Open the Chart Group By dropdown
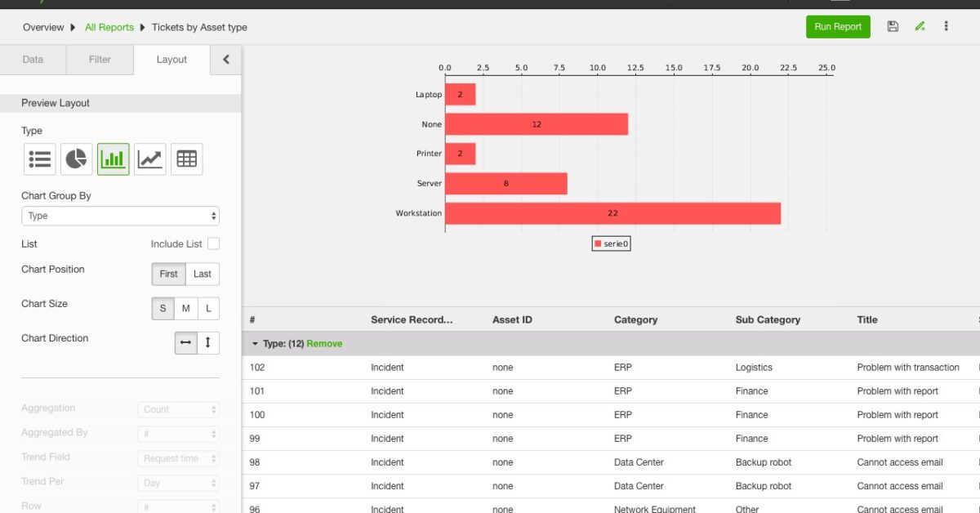 (x=120, y=215)
